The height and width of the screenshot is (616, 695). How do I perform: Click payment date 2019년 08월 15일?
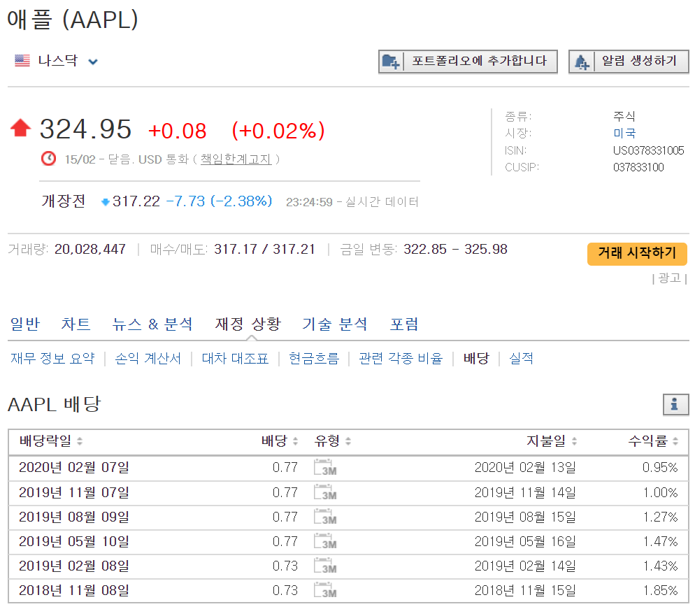coord(525,517)
